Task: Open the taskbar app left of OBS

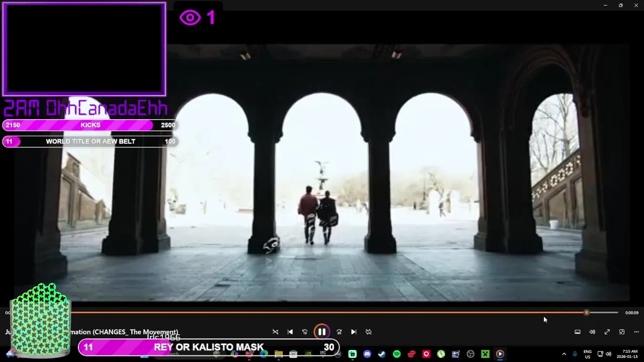Action: (456, 354)
